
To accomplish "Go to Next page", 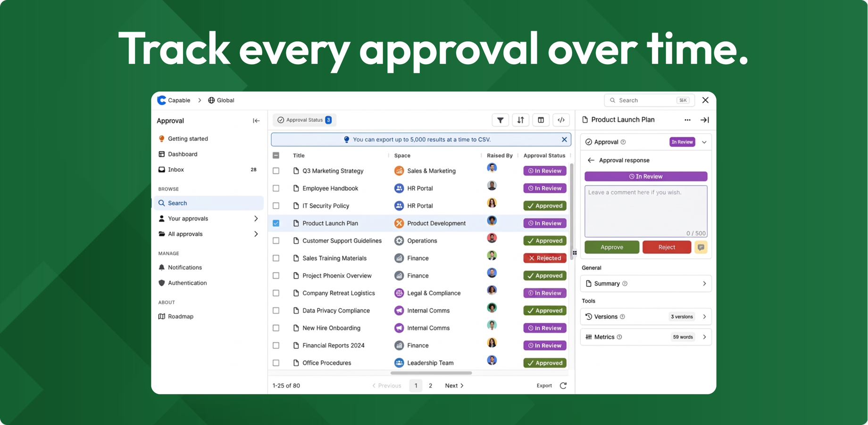I will [454, 386].
